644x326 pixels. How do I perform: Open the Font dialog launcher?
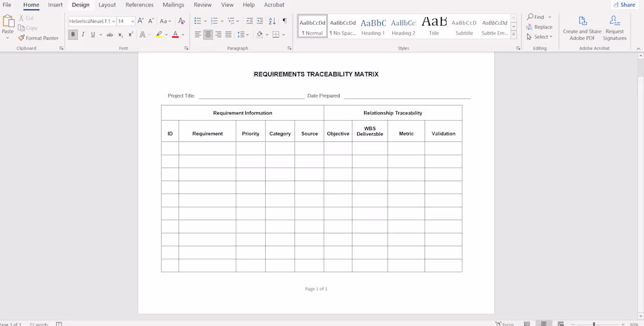point(186,48)
